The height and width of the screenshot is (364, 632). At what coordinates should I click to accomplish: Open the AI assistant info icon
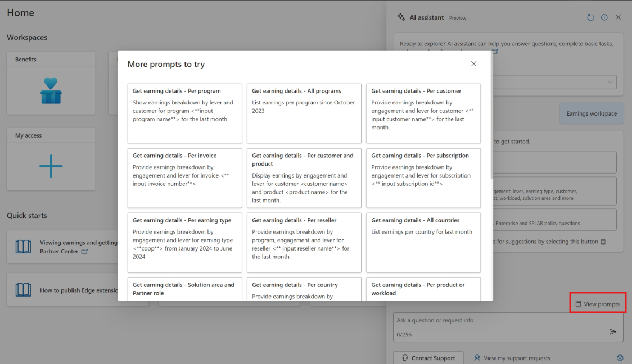tap(604, 17)
